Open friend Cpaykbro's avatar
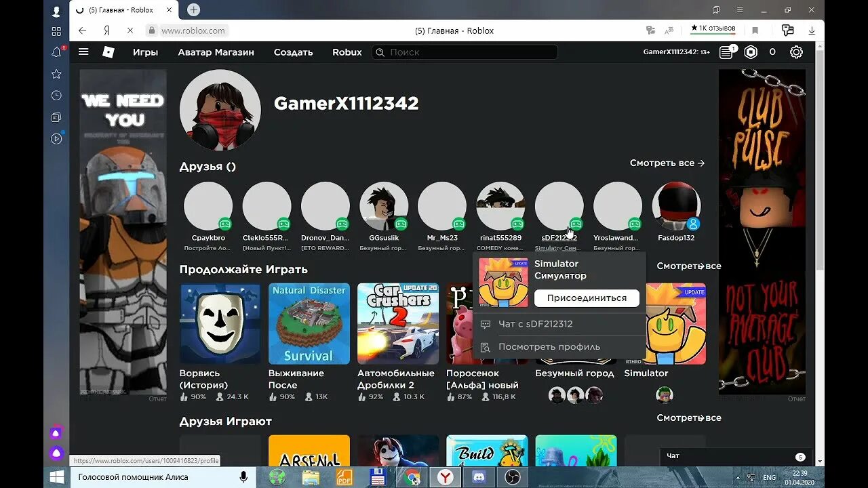Screen dimensions: 868x488 tap(208, 206)
